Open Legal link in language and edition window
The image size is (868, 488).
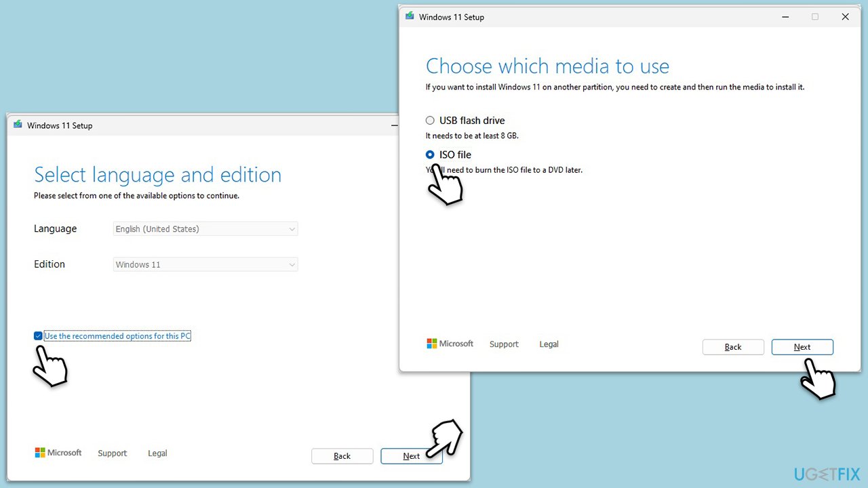point(157,453)
